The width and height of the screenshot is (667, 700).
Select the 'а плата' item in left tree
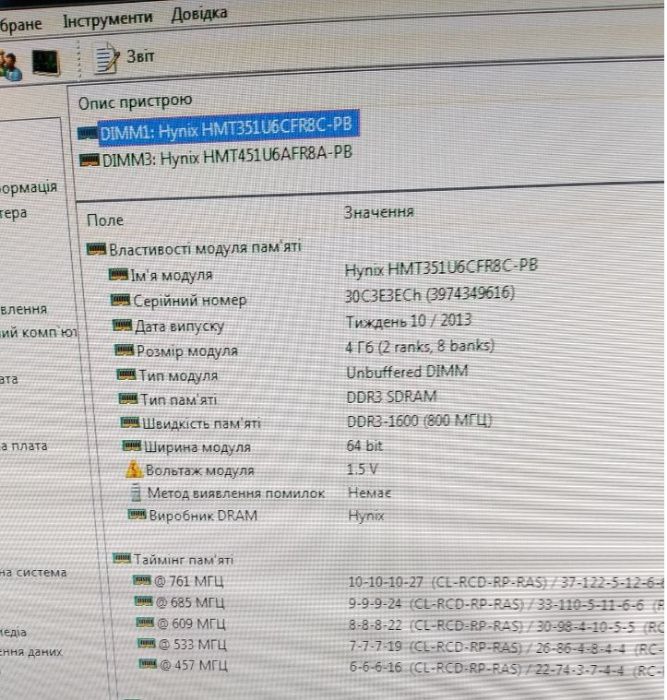coord(24,446)
